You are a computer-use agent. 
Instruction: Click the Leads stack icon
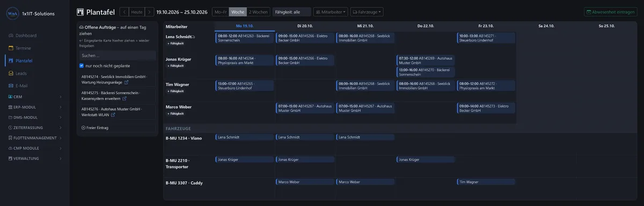10,73
